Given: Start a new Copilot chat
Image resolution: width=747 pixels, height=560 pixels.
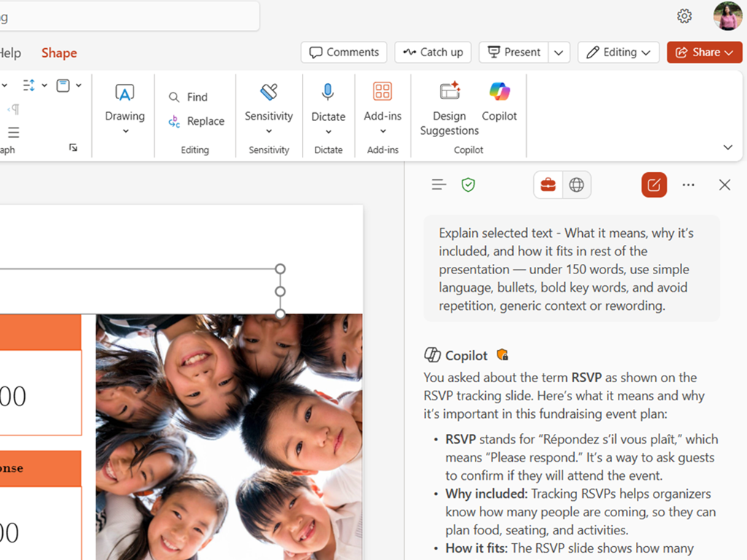Looking at the screenshot, I should pyautogui.click(x=654, y=184).
